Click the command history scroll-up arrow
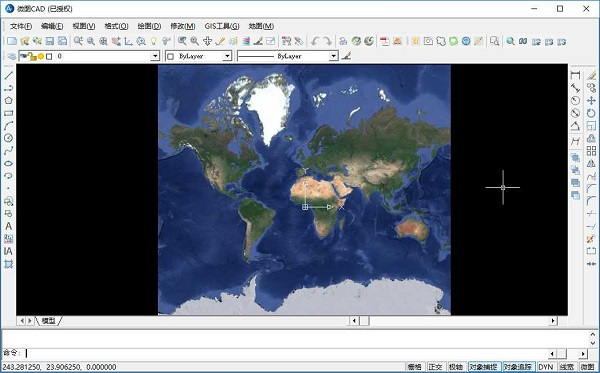 (593, 335)
